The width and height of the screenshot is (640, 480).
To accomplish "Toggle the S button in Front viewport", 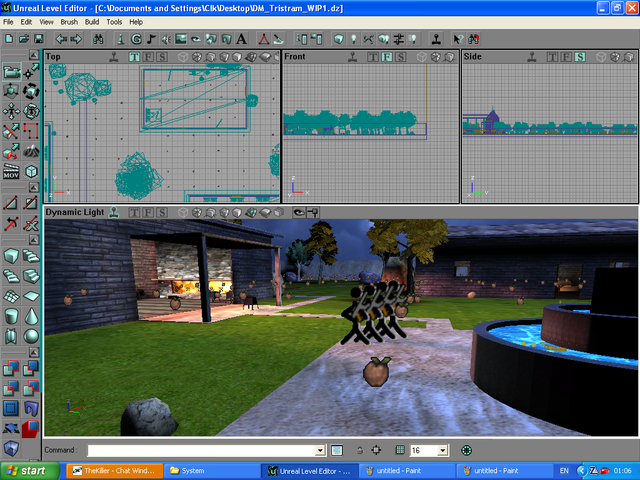I will pos(400,57).
